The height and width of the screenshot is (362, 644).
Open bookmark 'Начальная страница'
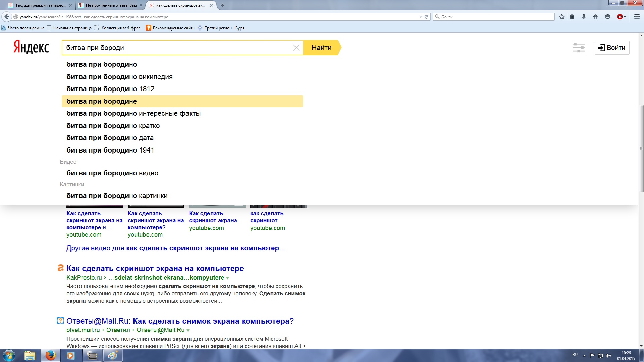coord(69,28)
